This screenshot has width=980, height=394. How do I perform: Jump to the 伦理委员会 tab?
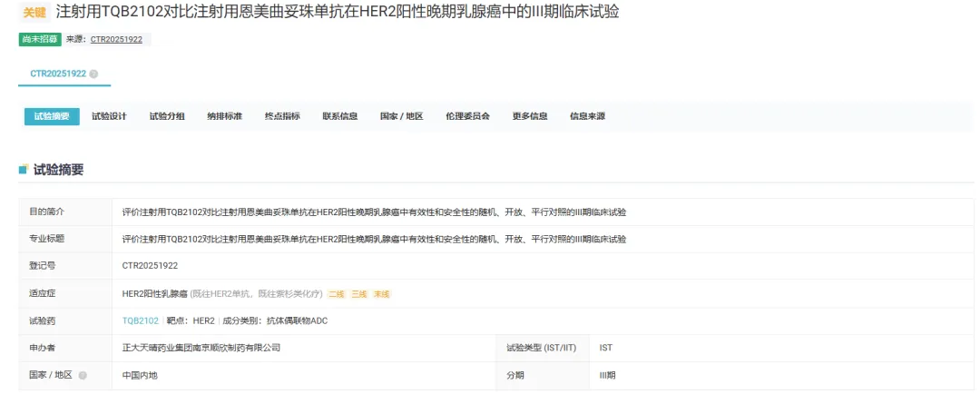pos(467,116)
